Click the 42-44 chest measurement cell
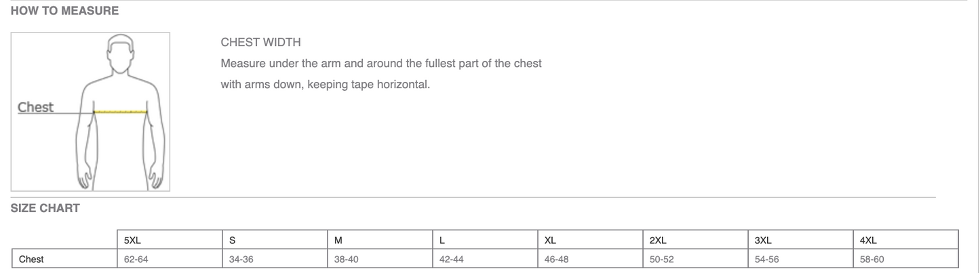980x273 pixels. [x=452, y=259]
